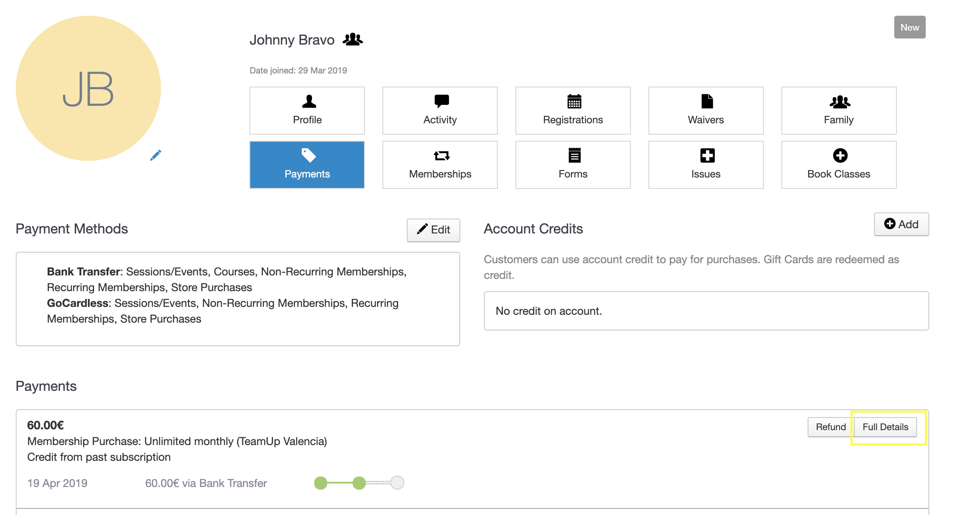Image resolution: width=980 pixels, height=515 pixels.
Task: Open the Forms tile
Action: (x=573, y=165)
